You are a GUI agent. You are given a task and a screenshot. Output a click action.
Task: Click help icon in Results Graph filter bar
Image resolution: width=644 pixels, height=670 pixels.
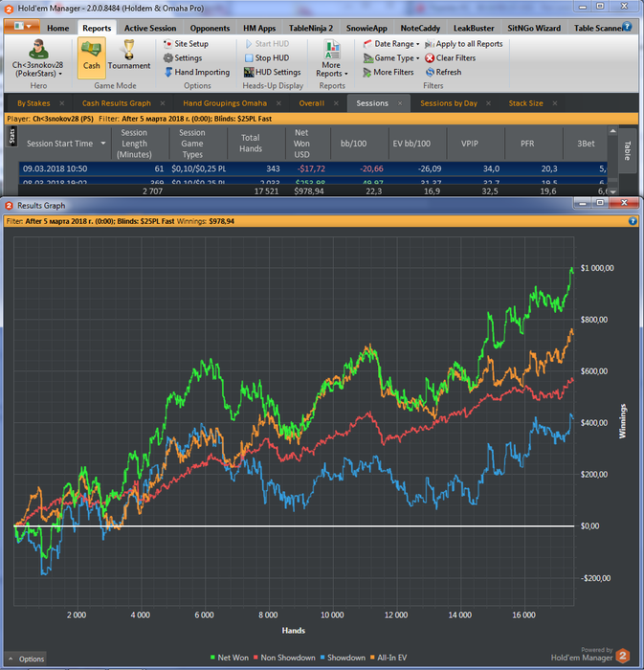click(x=633, y=221)
